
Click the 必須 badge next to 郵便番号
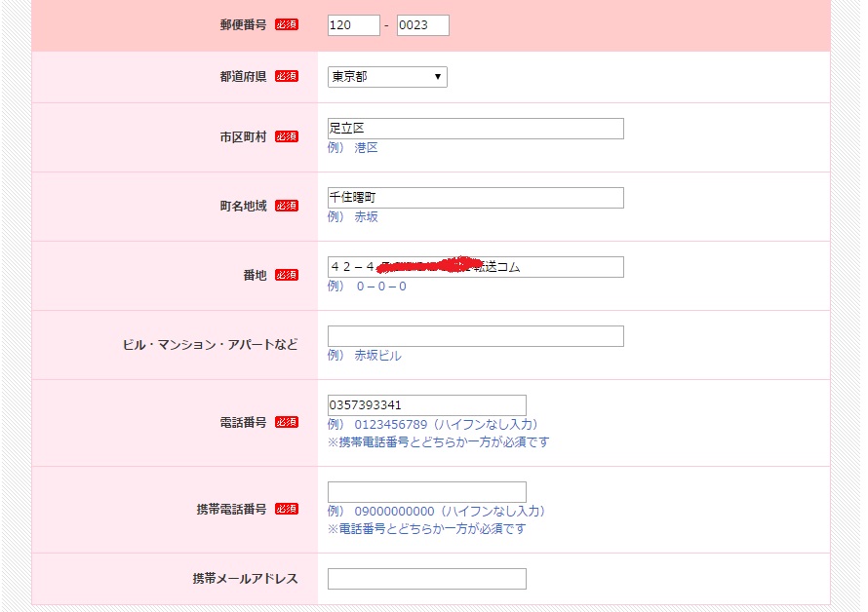pyautogui.click(x=287, y=25)
